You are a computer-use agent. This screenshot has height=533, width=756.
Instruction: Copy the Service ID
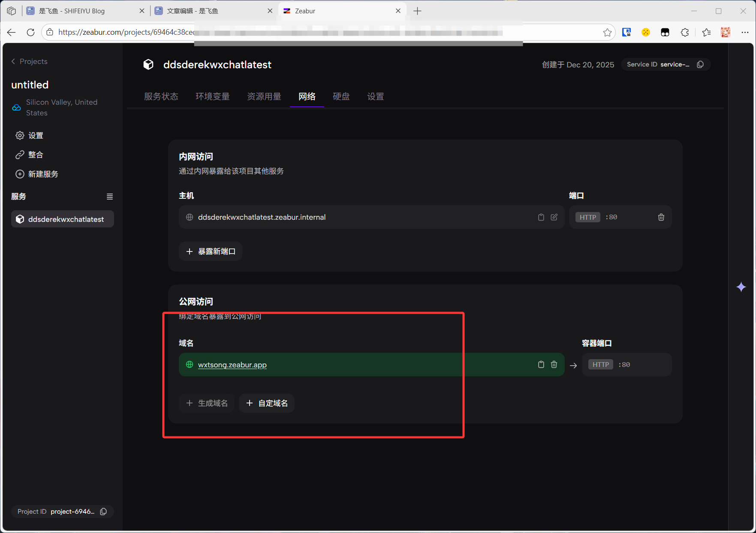coord(700,64)
